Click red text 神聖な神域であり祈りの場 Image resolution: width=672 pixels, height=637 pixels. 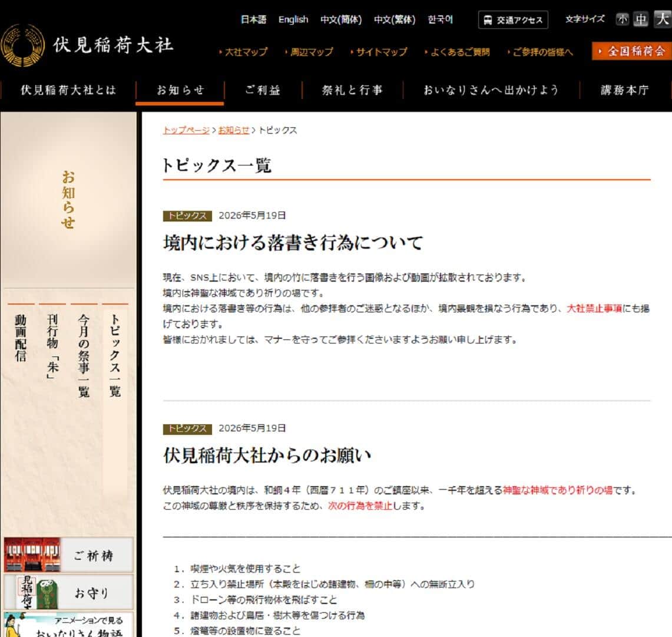pos(558,490)
